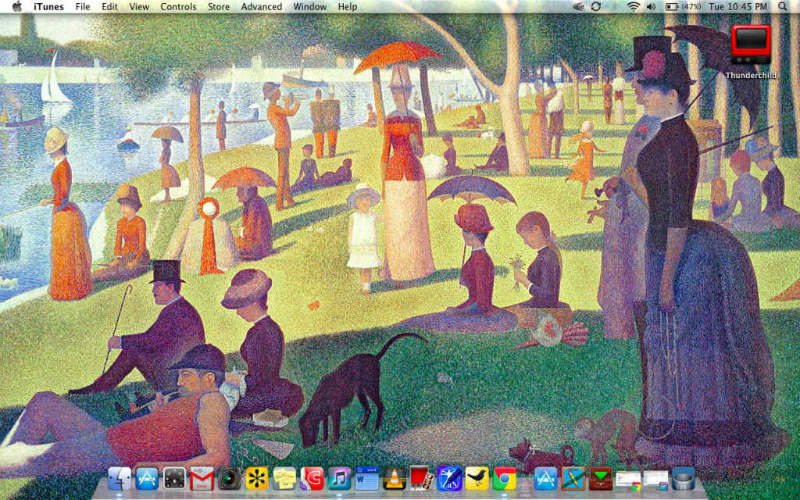Open VLC traffic cone icon in Dock

click(x=394, y=479)
